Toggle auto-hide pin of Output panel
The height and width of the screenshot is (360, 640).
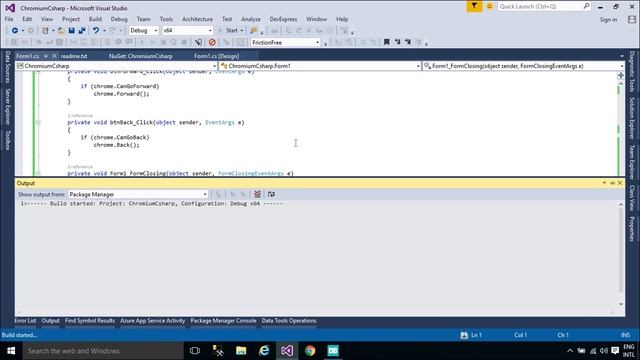(612, 183)
